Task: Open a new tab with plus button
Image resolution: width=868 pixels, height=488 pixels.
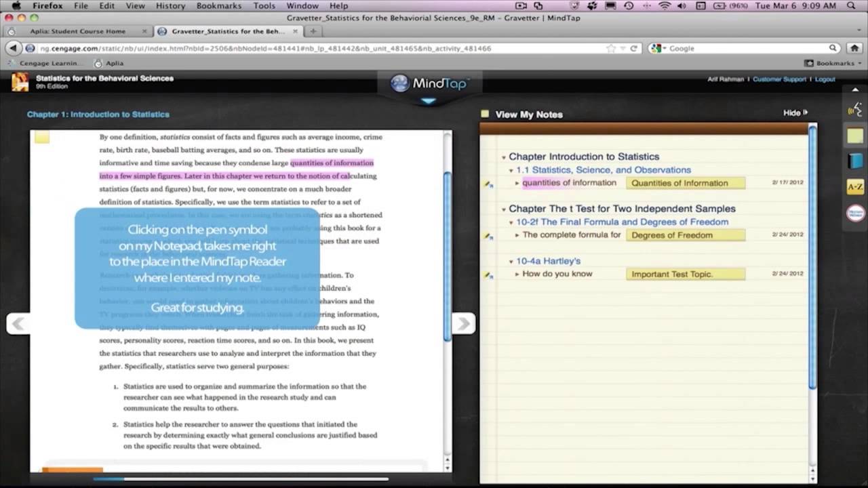Action: (313, 31)
